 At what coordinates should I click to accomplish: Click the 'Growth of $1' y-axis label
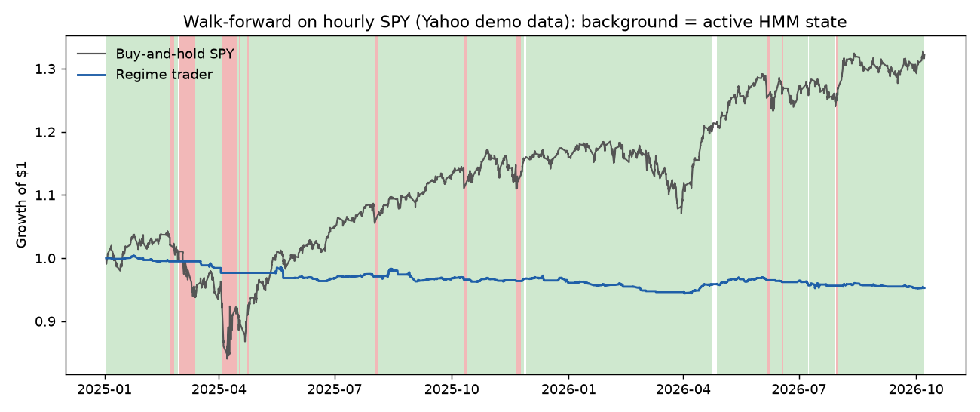tap(22, 205)
